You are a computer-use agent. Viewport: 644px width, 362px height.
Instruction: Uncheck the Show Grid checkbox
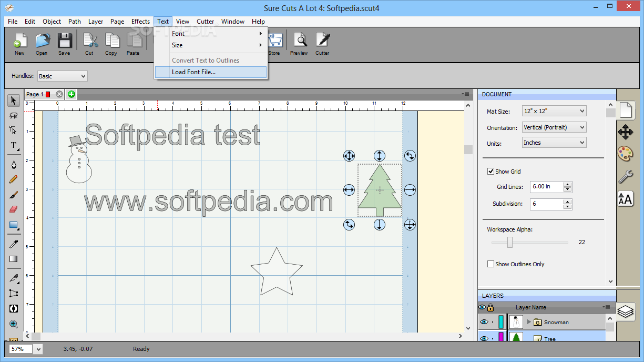(x=490, y=172)
